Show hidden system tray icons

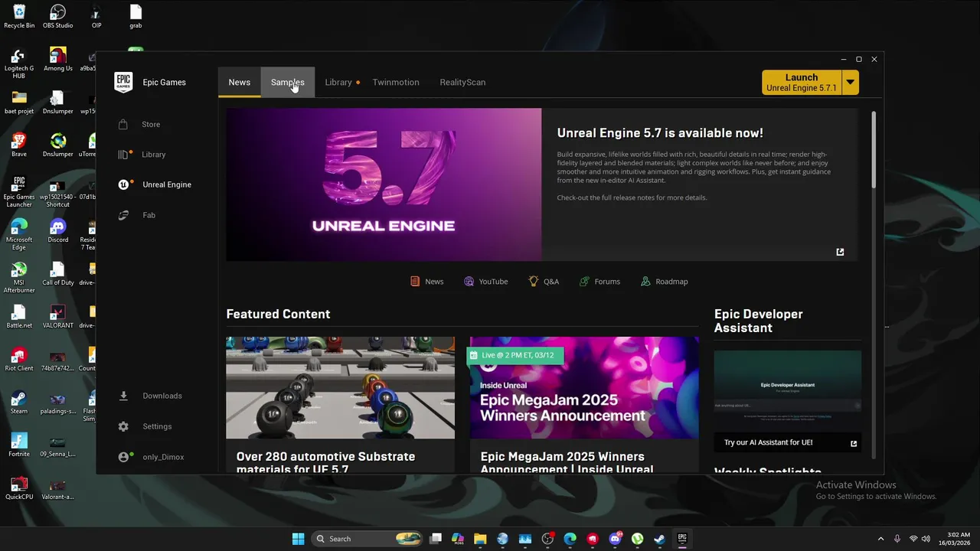pos(880,539)
